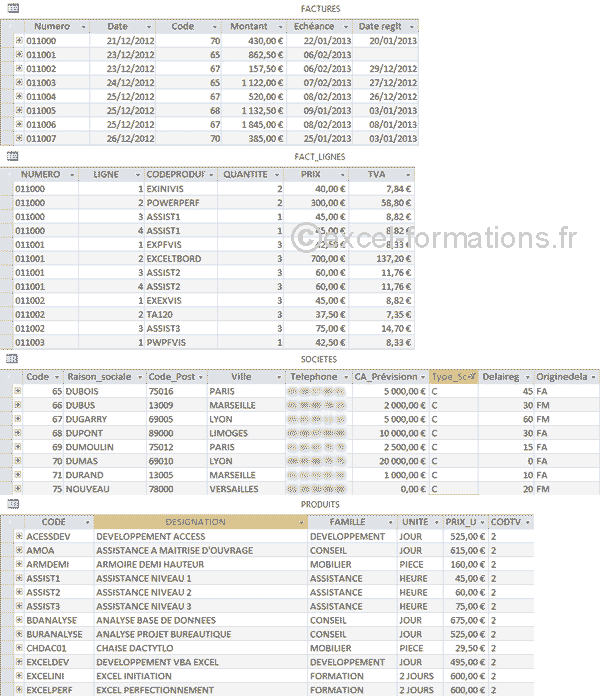Click the postal code cell 69005
The height and width of the screenshot is (696, 600).
click(176, 419)
